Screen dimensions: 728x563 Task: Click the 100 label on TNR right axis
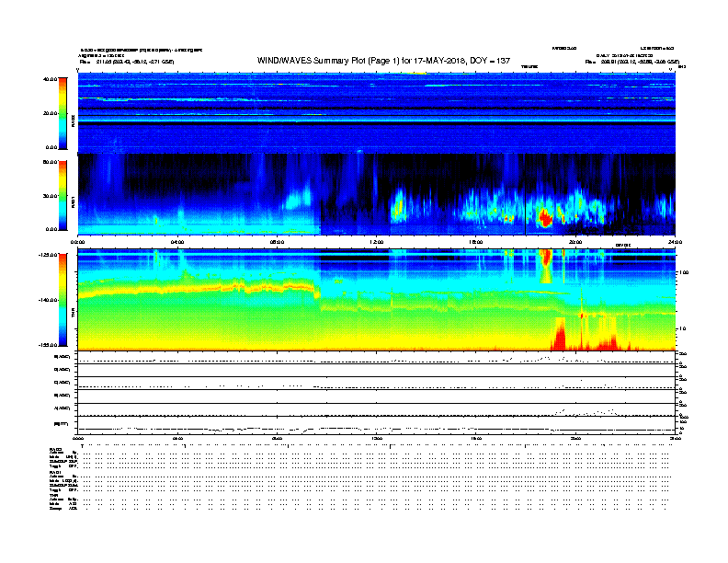(683, 272)
